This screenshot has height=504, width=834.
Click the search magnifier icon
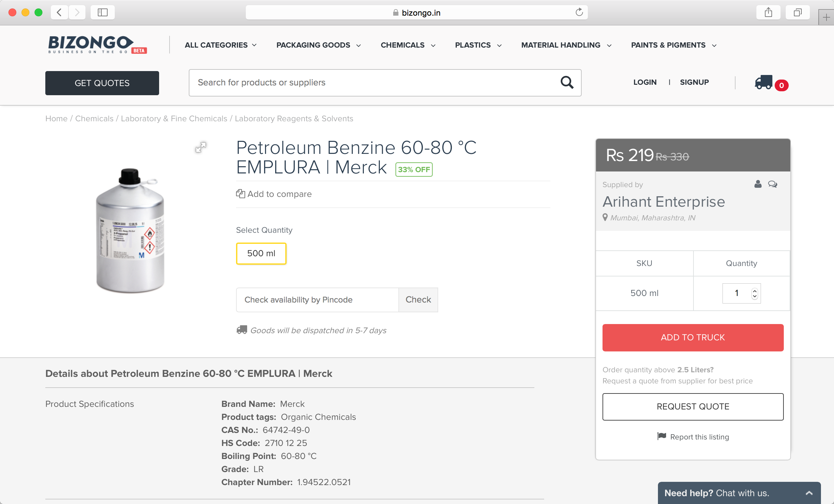tap(567, 82)
